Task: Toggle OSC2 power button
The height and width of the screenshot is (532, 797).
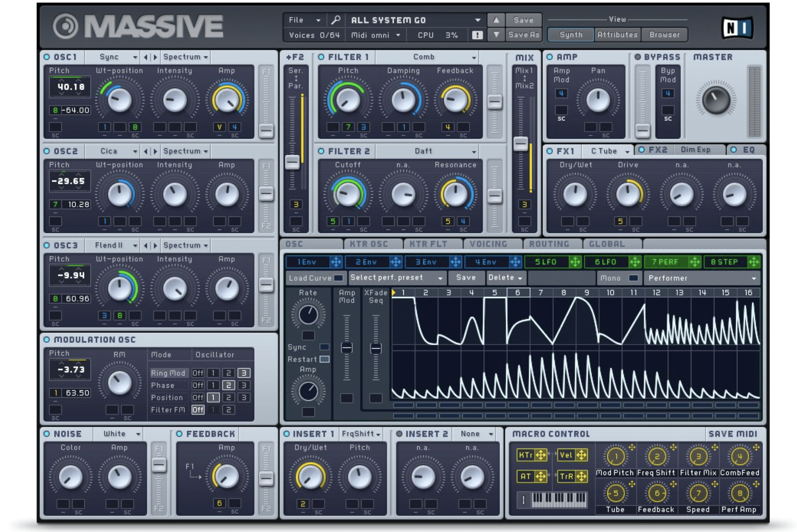Action: pyautogui.click(x=47, y=151)
